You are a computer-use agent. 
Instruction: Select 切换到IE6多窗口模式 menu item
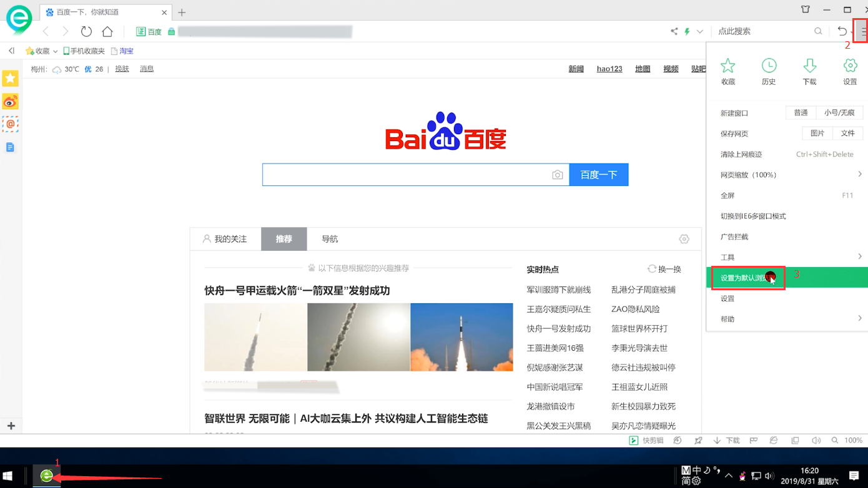click(787, 216)
